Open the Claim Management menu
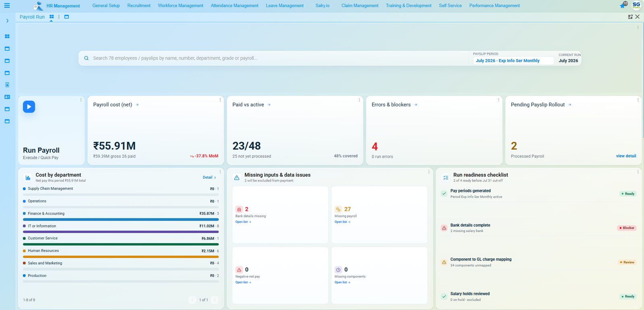This screenshot has width=644, height=310. (x=360, y=6)
